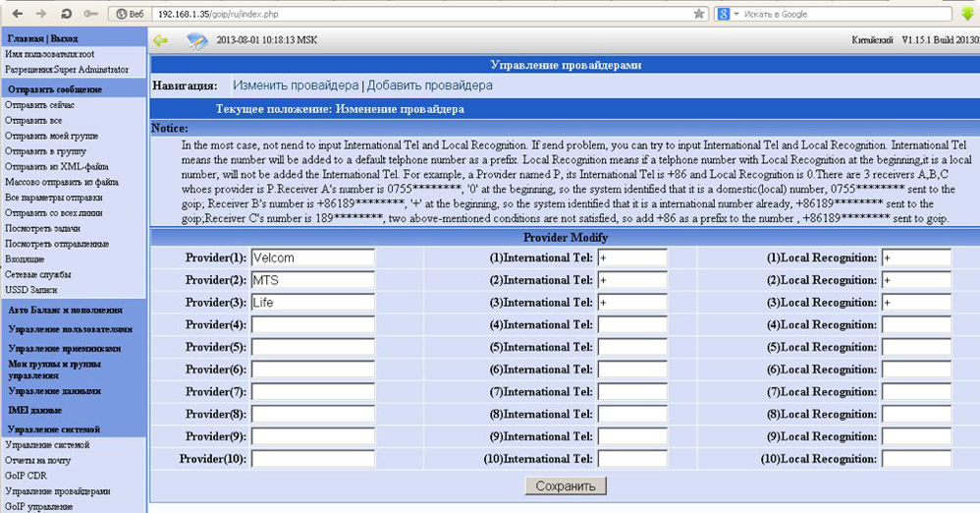This screenshot has width=980, height=513.
Task: Open 'Отправить все' sidebar item
Action: pyautogui.click(x=33, y=120)
